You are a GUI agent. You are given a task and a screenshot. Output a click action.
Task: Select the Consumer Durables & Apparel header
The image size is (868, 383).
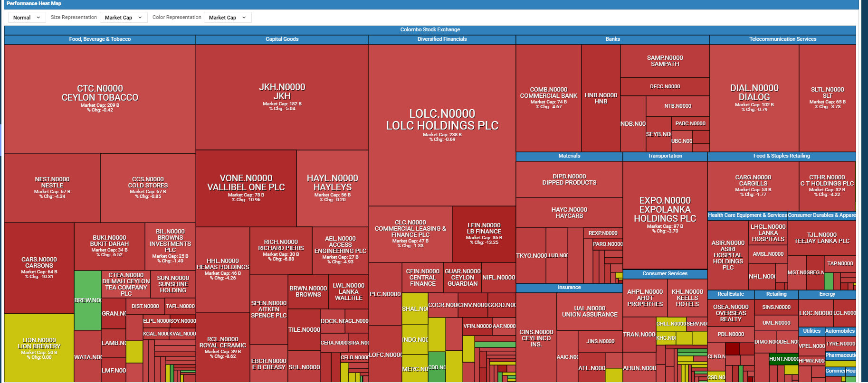click(x=822, y=215)
